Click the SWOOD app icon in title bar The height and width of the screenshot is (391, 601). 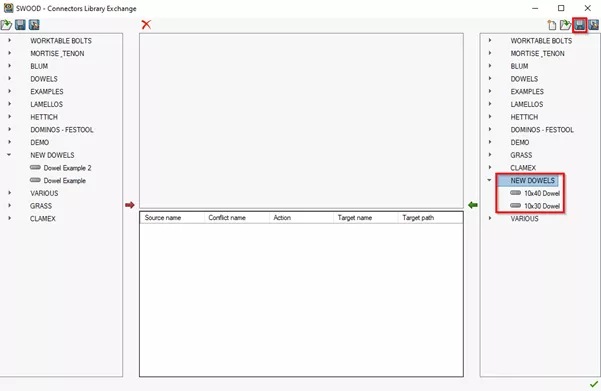8,8
